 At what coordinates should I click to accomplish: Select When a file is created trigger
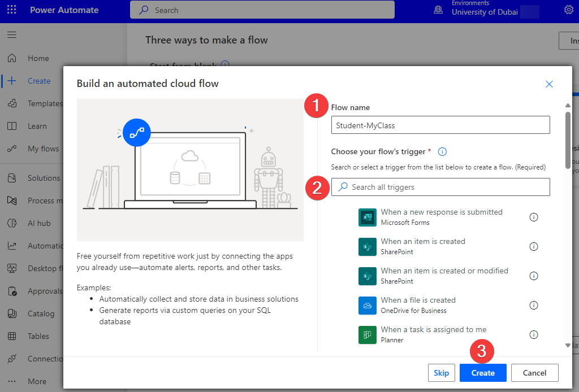click(418, 305)
